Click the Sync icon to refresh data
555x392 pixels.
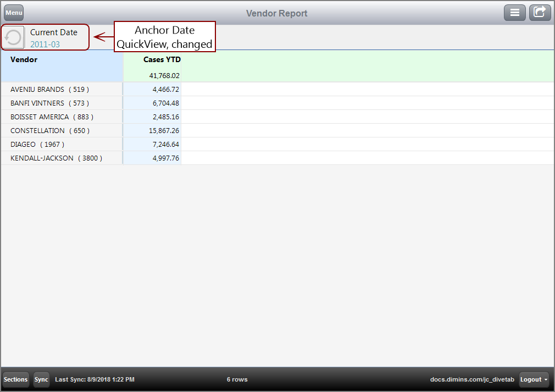(41, 379)
